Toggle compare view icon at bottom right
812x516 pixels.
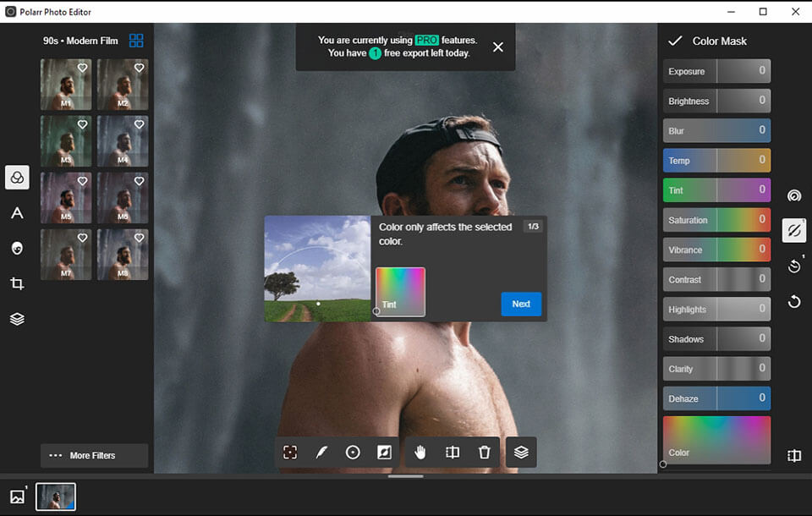click(794, 455)
